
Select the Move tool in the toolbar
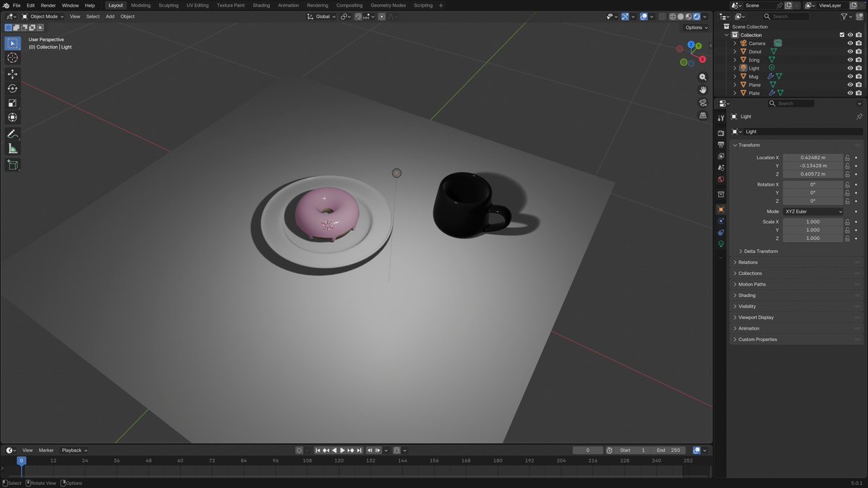[12, 74]
